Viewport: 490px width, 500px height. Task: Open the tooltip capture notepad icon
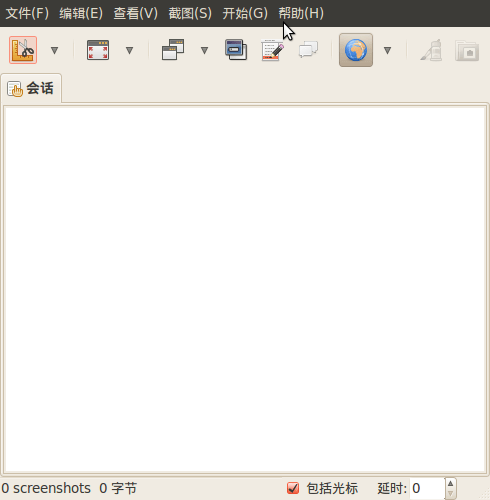[x=272, y=50]
